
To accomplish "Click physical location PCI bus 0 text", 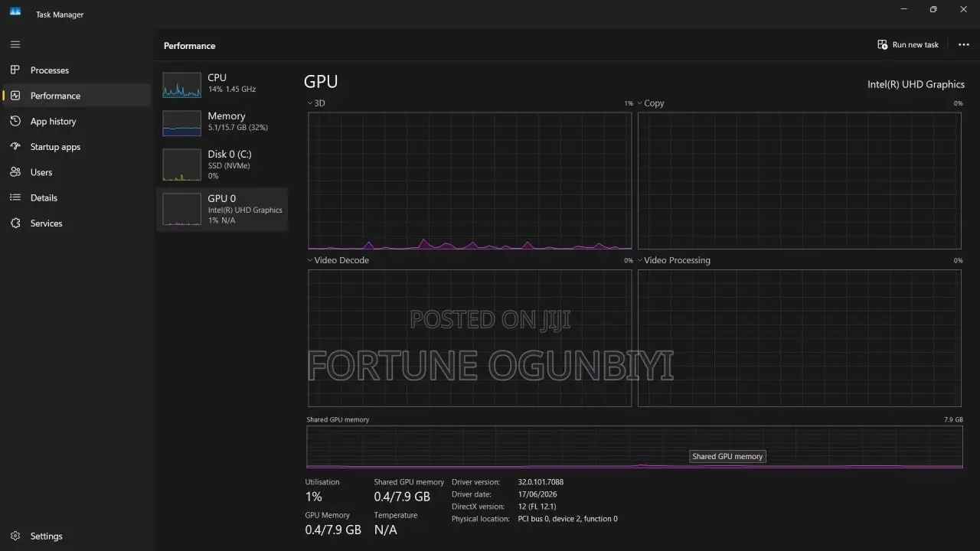I will pos(567,519).
